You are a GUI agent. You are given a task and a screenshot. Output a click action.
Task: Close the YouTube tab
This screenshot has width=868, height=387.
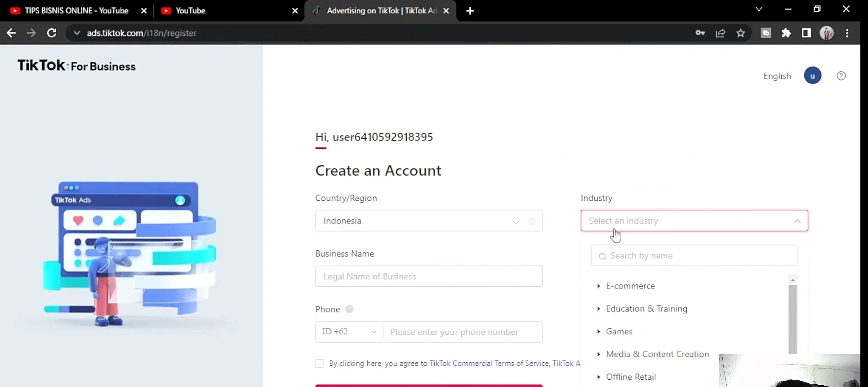(x=295, y=11)
